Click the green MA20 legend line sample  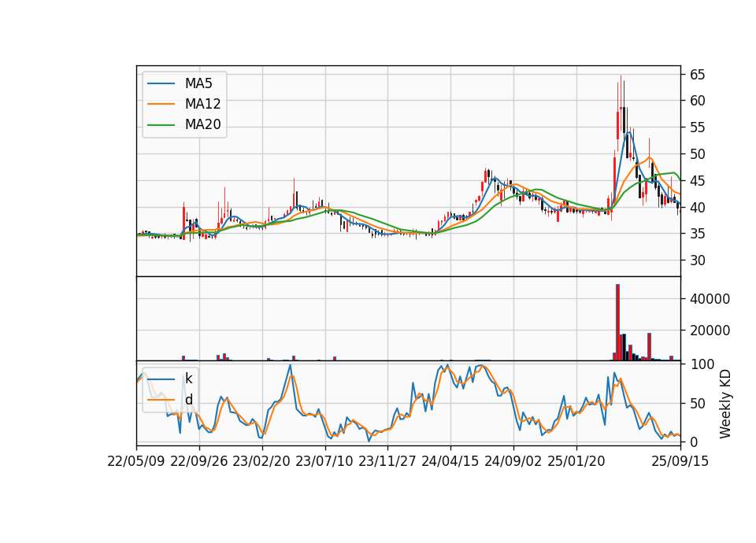pos(161,125)
